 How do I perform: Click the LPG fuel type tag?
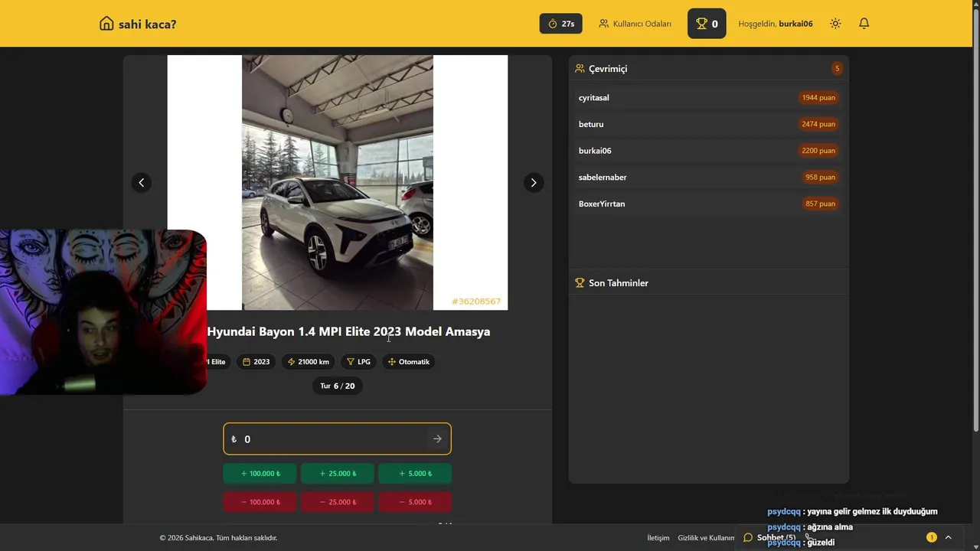(x=358, y=362)
